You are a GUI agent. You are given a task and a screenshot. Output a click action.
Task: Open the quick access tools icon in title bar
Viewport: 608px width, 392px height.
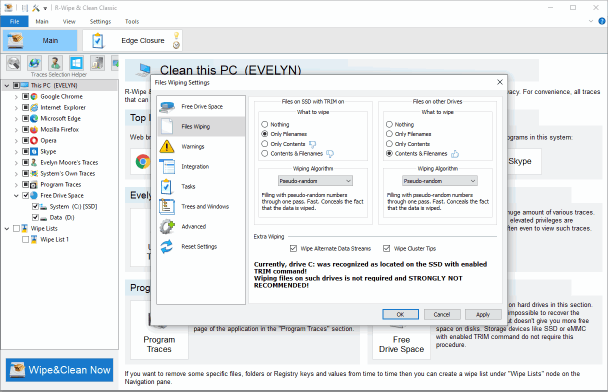(36, 8)
